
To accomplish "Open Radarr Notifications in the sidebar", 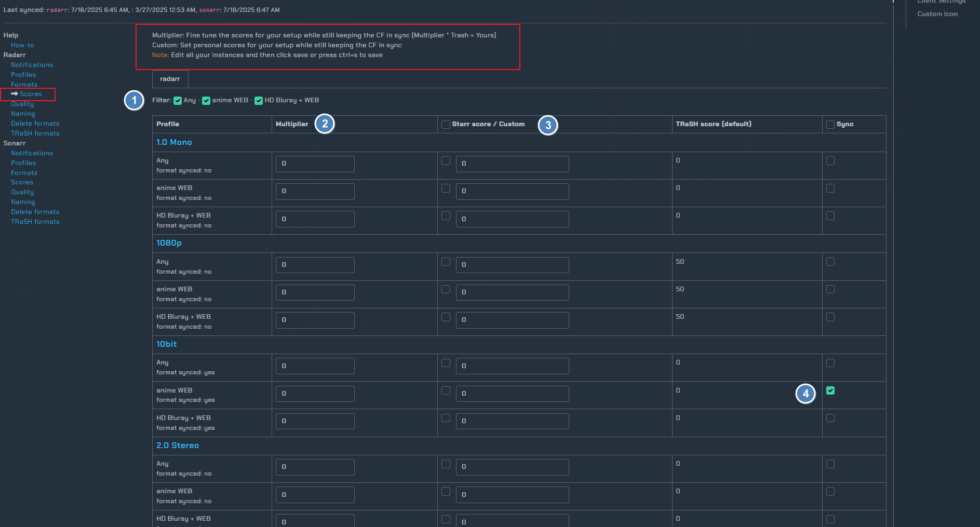I will click(x=32, y=65).
